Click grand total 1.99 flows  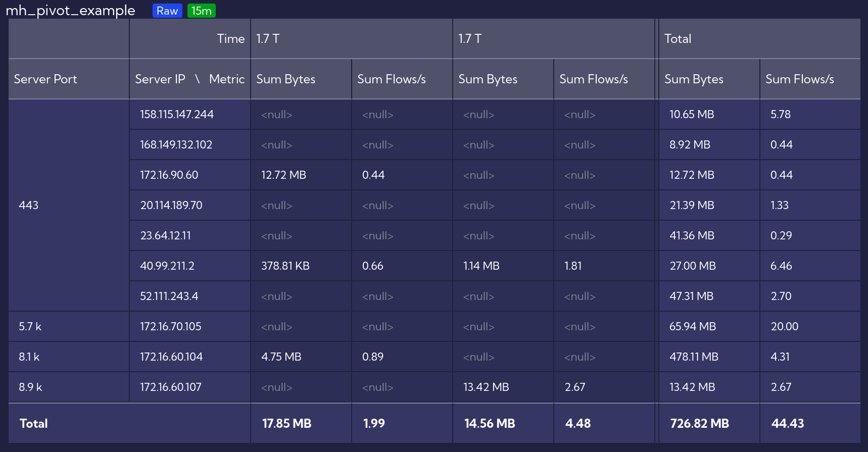click(x=374, y=424)
